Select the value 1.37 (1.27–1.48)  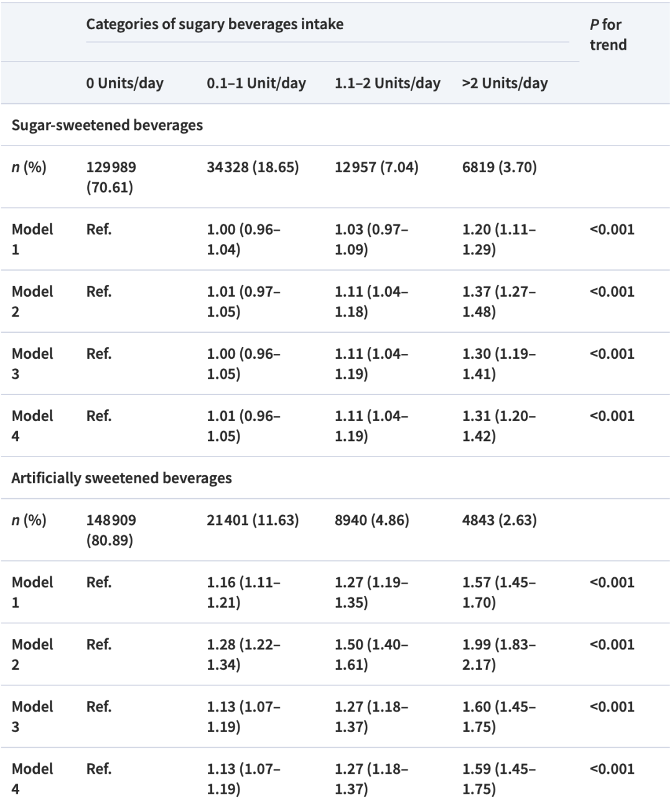(498, 301)
